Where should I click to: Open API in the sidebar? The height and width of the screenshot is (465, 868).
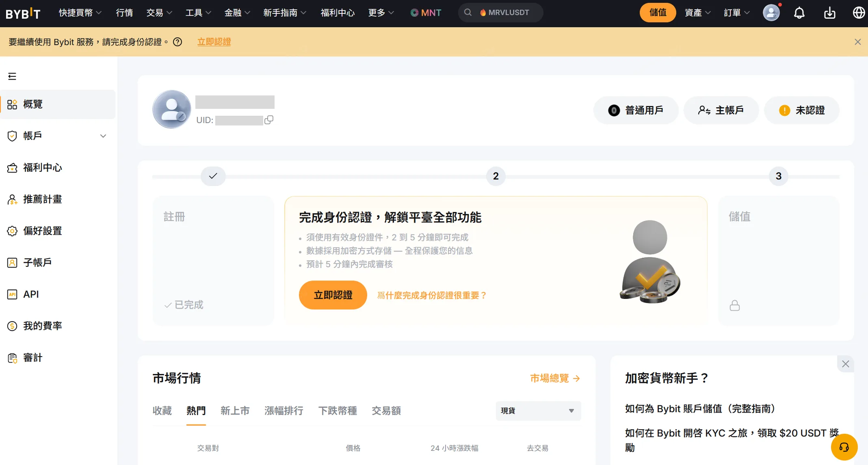tap(58, 294)
